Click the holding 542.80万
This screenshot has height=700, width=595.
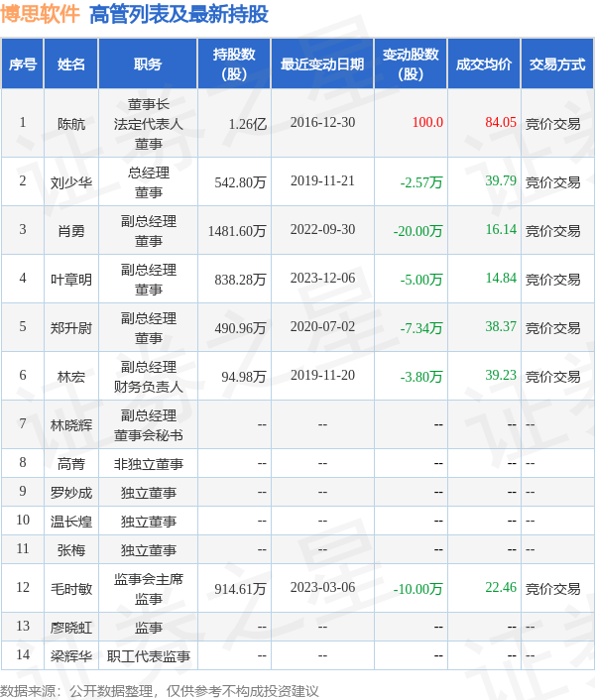[240, 182]
